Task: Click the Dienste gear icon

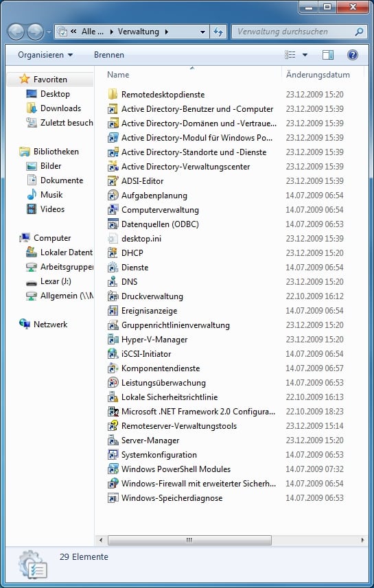Action: click(113, 268)
